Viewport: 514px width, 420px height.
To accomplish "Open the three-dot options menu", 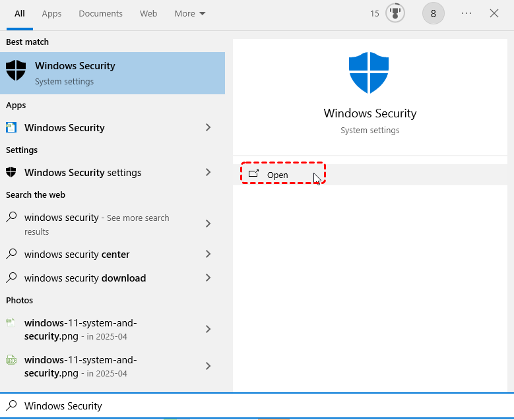I will 466,13.
